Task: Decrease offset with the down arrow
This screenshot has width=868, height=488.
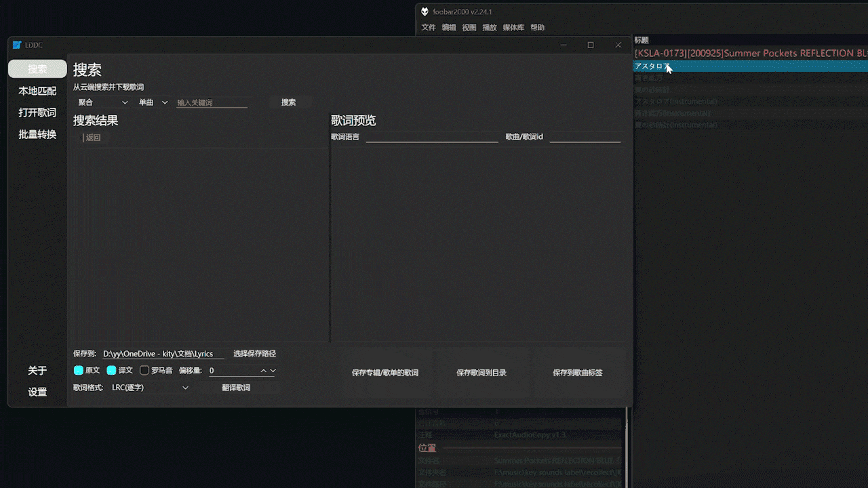Action: point(273,371)
